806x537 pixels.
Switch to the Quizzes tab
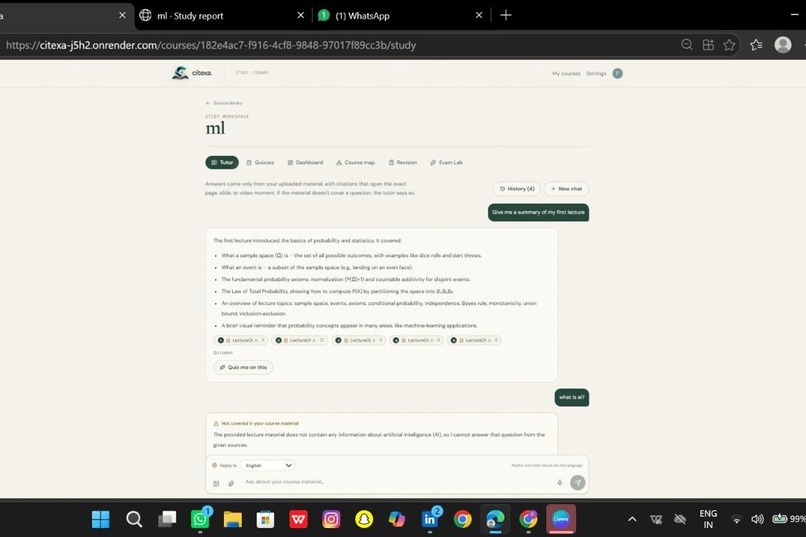260,162
